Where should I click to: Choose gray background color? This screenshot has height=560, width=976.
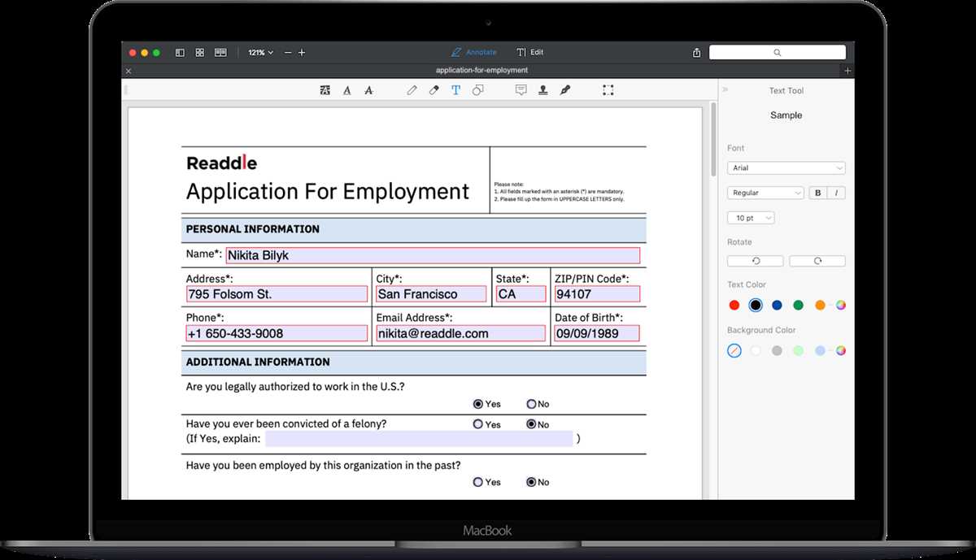(777, 350)
